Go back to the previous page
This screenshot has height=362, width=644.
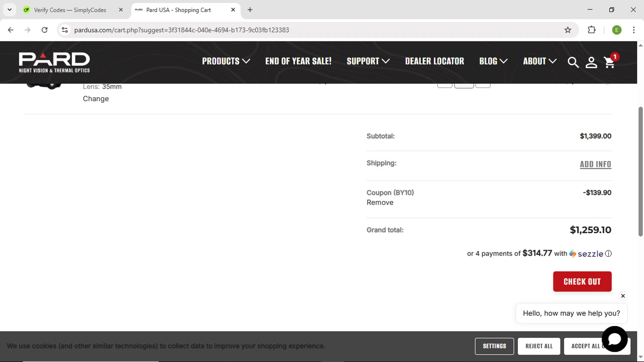[11, 30]
